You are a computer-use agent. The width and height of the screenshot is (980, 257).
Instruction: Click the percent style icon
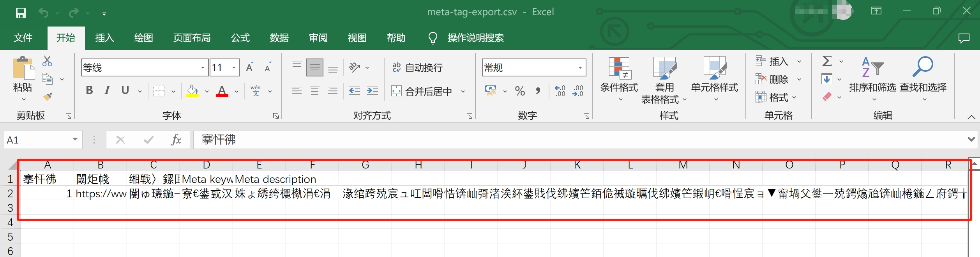pos(520,91)
